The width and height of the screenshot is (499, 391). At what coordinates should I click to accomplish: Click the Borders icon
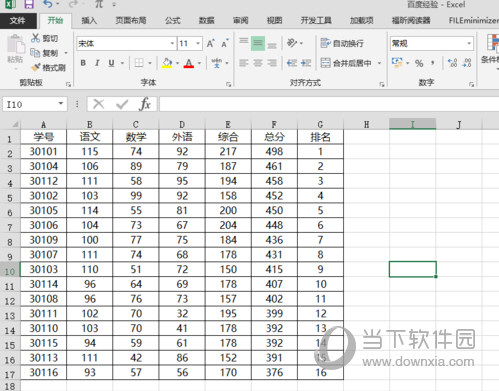point(139,63)
